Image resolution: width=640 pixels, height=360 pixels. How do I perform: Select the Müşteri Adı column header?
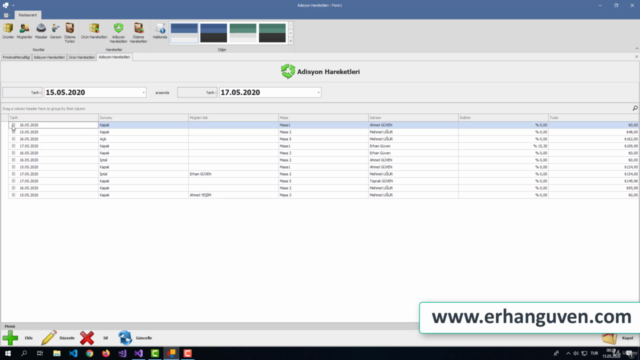(233, 118)
